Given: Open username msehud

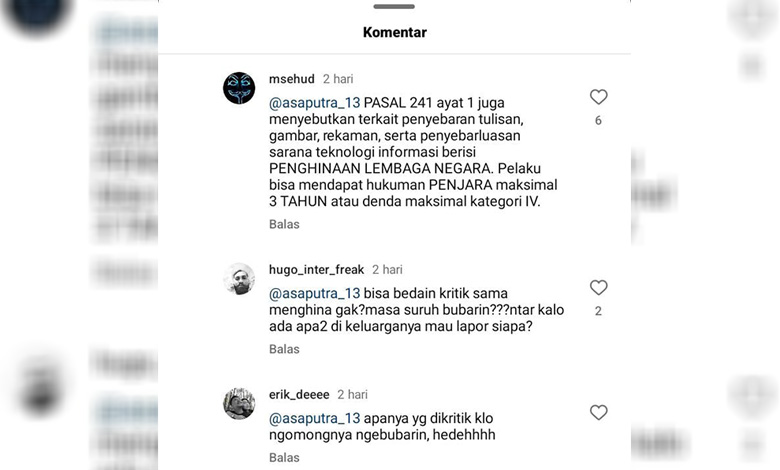Looking at the screenshot, I should pos(292,79).
